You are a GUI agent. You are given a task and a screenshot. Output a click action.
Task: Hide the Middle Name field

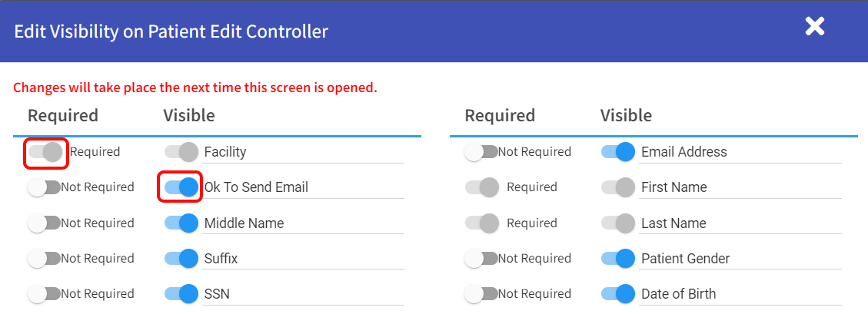click(x=181, y=223)
